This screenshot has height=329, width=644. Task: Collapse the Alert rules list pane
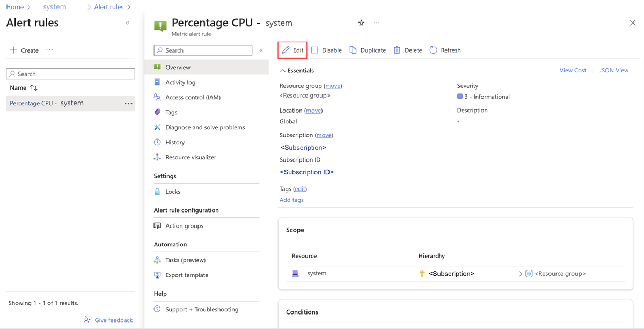point(128,23)
